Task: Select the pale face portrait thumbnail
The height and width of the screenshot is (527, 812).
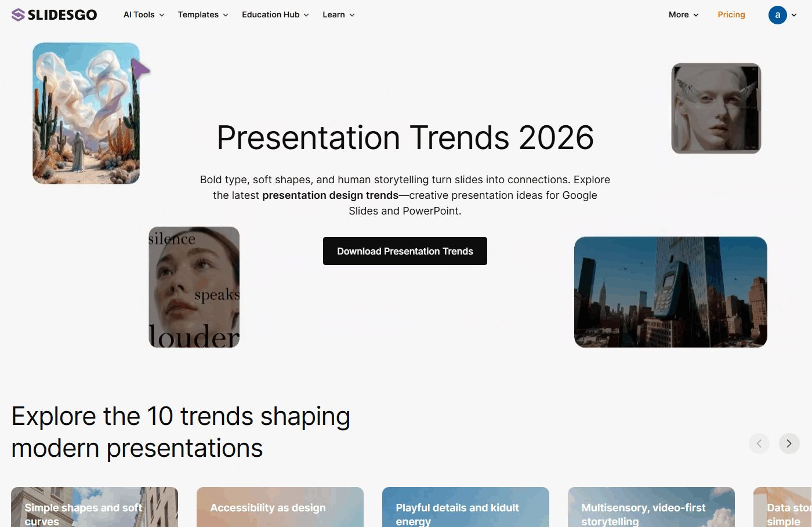Action: (x=716, y=108)
